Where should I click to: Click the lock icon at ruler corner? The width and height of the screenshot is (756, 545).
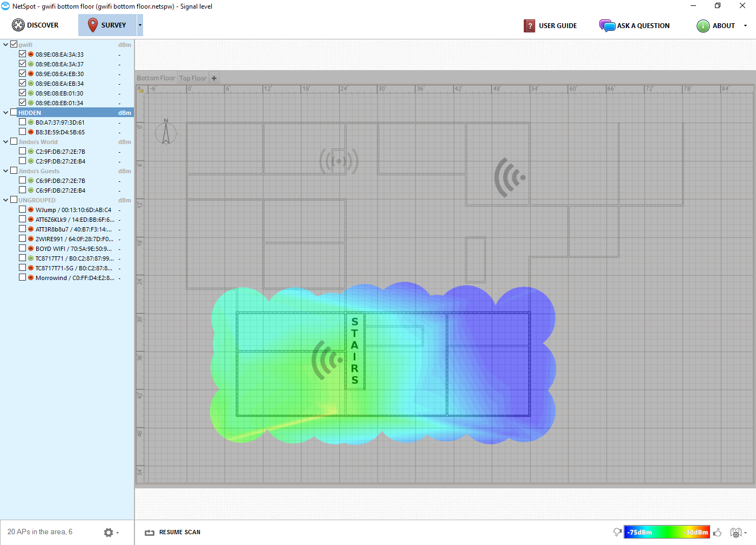point(141,90)
